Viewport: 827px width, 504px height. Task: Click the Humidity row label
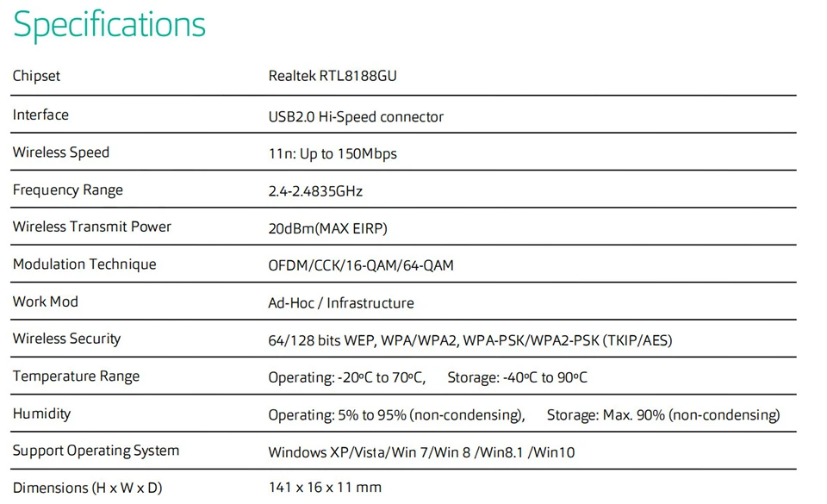(x=41, y=414)
